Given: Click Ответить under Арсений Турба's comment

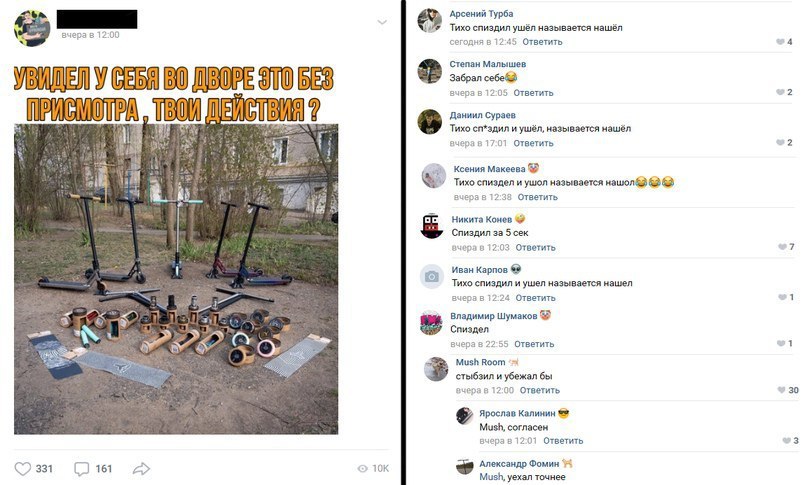Looking at the screenshot, I should (x=542, y=42).
